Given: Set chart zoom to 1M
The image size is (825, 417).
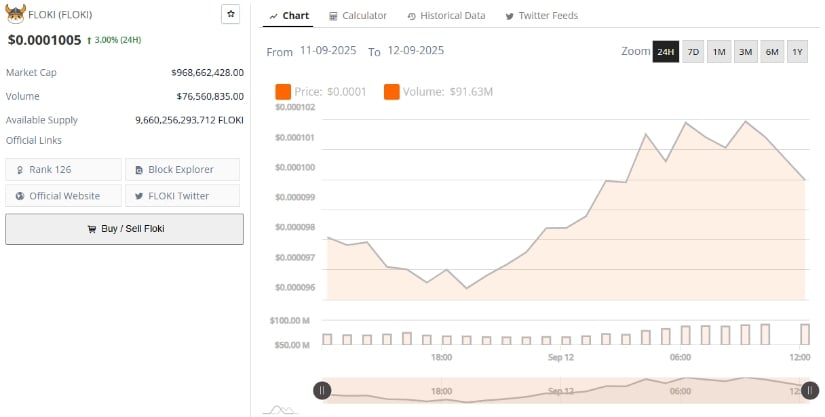Looking at the screenshot, I should [x=719, y=52].
